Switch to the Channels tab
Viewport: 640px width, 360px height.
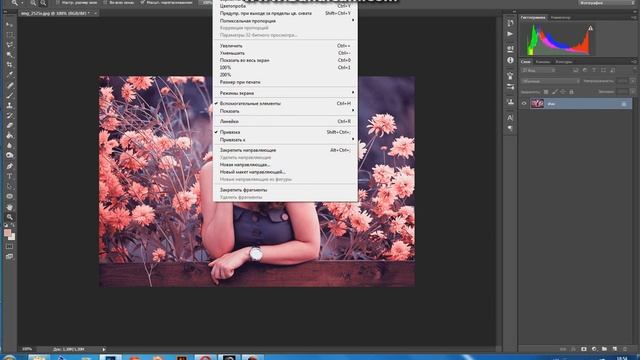(542, 62)
